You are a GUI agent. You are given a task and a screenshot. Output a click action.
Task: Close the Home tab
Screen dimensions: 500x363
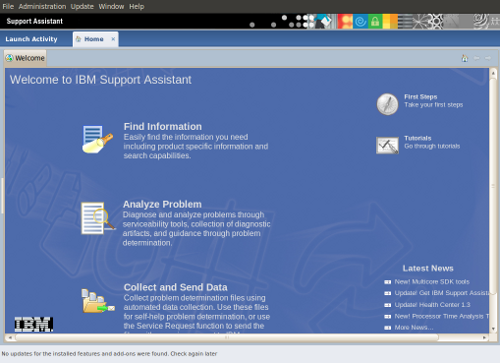113,39
